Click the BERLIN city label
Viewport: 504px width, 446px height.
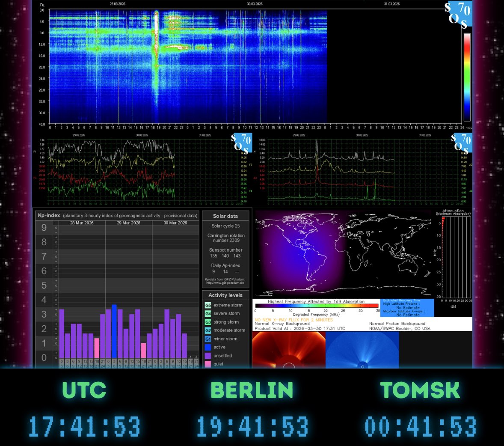[x=252, y=390]
